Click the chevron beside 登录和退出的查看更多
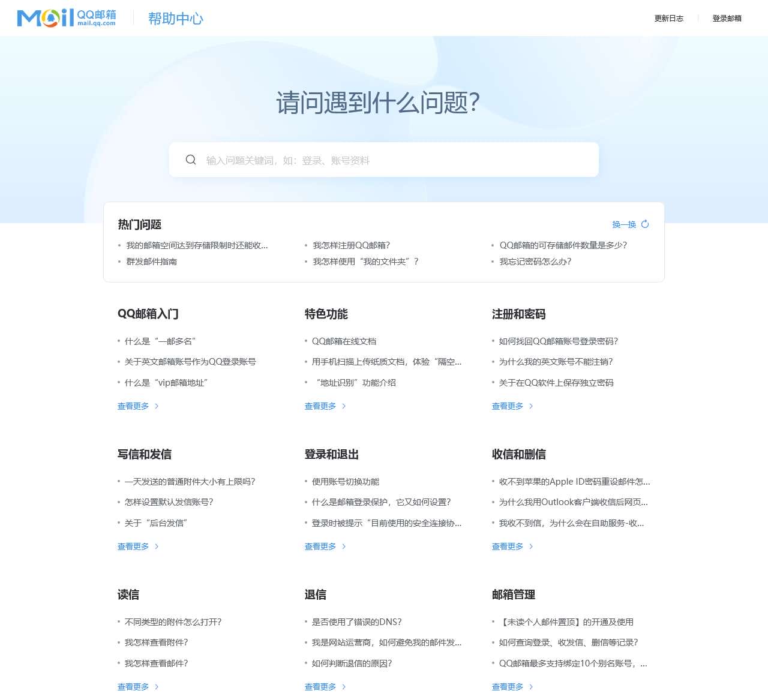Image resolution: width=768 pixels, height=700 pixels. 343,546
